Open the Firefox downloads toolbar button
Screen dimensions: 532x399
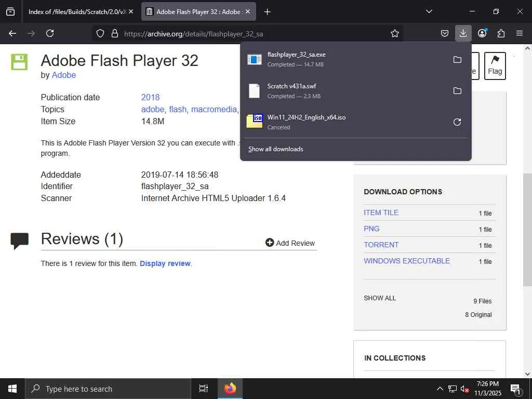463,33
